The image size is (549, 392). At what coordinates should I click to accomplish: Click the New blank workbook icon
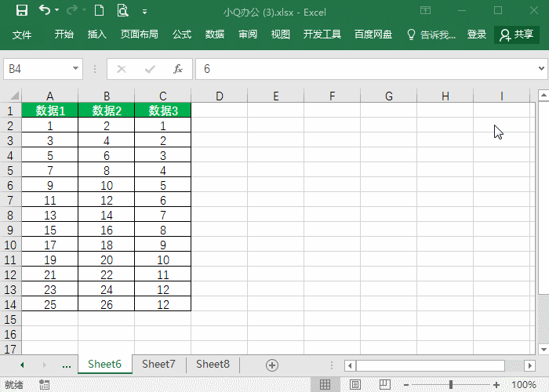pyautogui.click(x=99, y=10)
